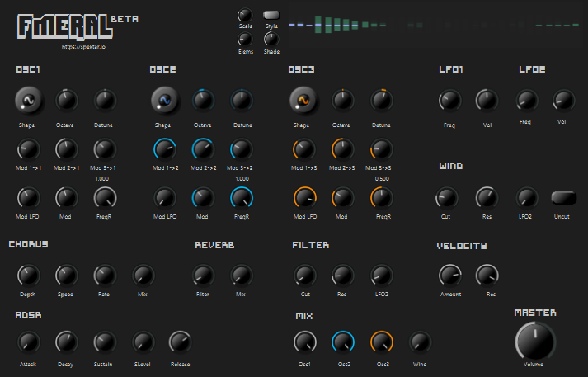Click the FMERAL logo
The height and width of the screenshot is (377, 588).
tap(64, 26)
